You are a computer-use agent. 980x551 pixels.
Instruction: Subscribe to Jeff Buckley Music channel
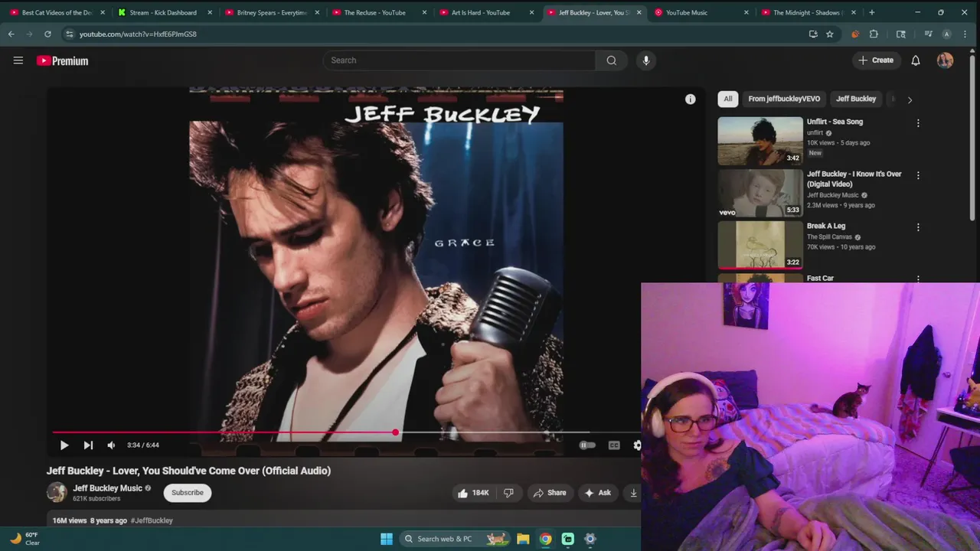188,493
